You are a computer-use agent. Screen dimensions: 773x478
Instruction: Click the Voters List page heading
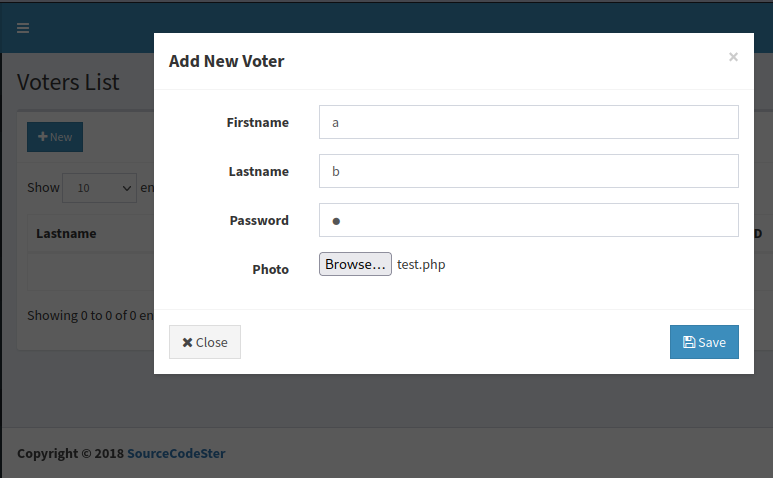click(68, 82)
